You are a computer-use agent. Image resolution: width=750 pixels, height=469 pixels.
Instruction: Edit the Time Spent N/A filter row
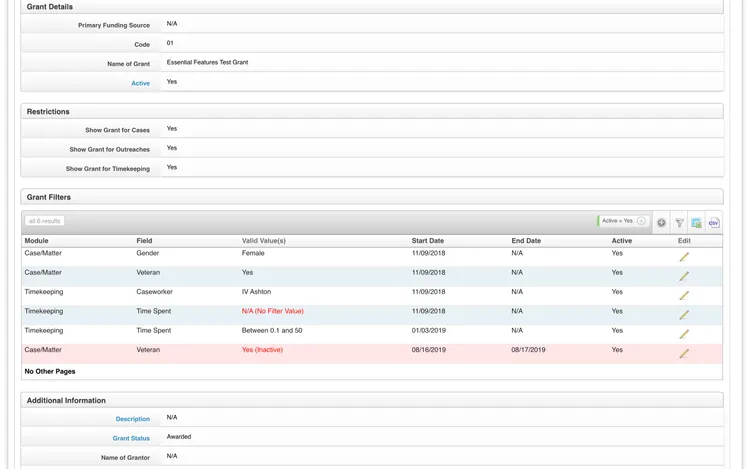click(684, 315)
